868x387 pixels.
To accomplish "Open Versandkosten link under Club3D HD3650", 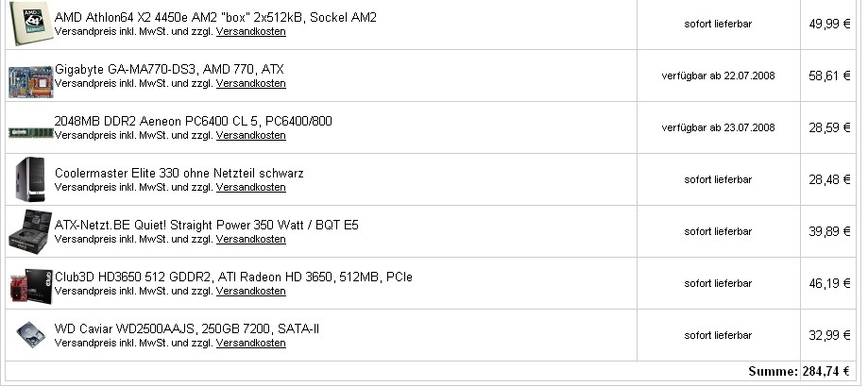I will (x=251, y=292).
